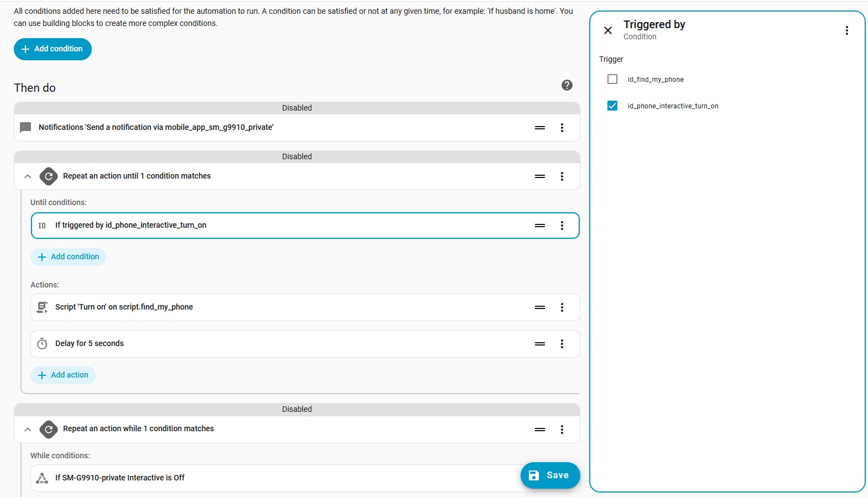Screen dimensions: 868x497
Task: Open overflow menu of Script 'Turn on' action
Action: [562, 307]
